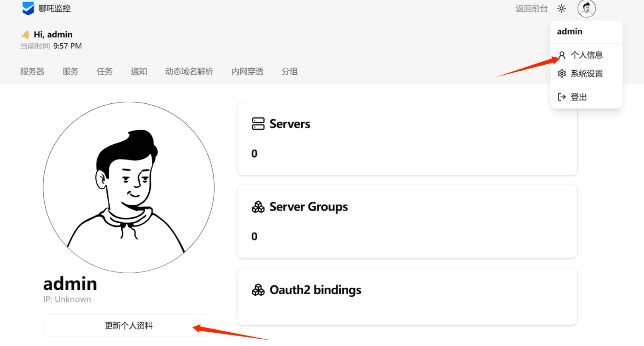The width and height of the screenshot is (644, 346).
Task: Toggle the light/dark theme sun icon
Action: (x=561, y=8)
